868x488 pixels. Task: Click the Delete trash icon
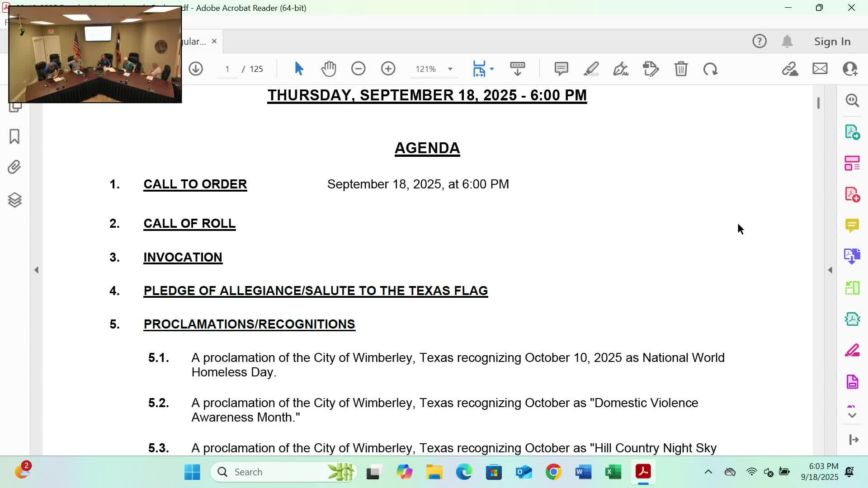(x=681, y=69)
